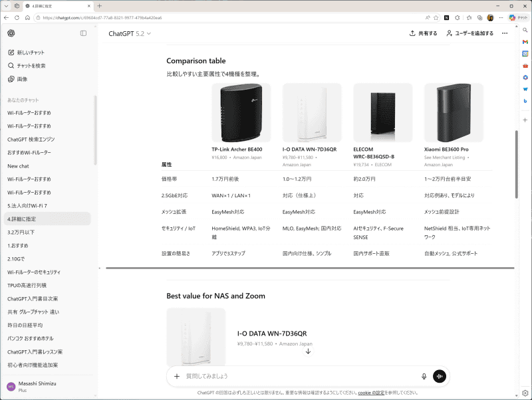The height and width of the screenshot is (400, 532).
Task: Click the browser home icon
Action: [x=27, y=18]
